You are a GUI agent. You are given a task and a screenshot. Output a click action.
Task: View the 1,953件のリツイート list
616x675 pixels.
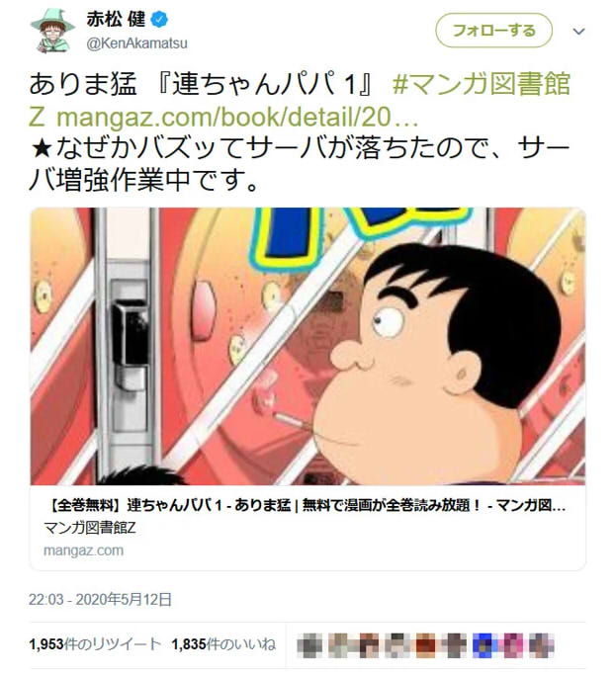95,644
